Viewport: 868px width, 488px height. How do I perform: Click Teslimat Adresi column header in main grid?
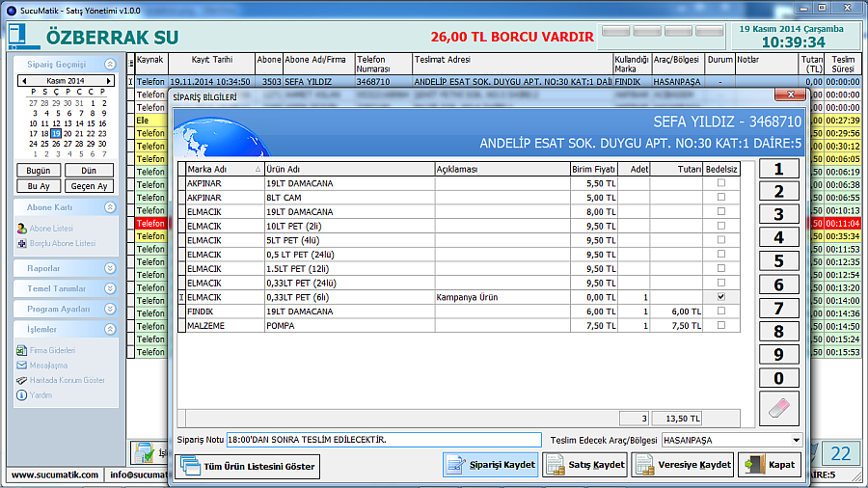513,64
